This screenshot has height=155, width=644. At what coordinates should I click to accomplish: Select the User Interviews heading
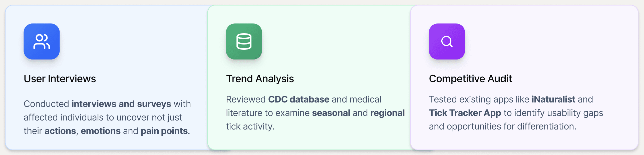60,79
